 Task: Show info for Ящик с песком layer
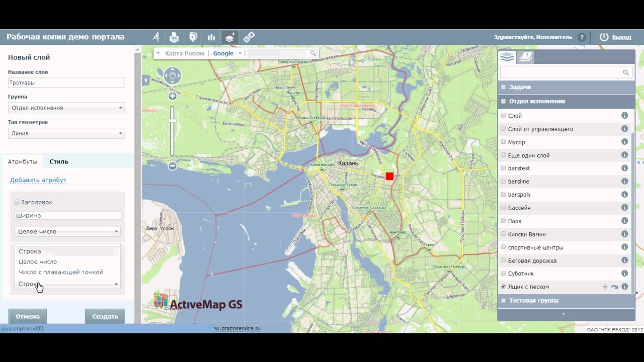(624, 287)
